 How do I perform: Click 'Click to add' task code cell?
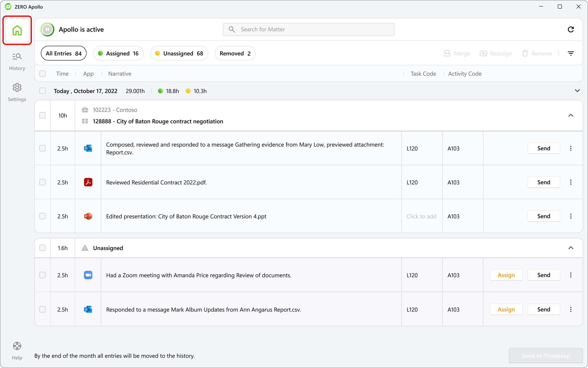pyautogui.click(x=421, y=216)
